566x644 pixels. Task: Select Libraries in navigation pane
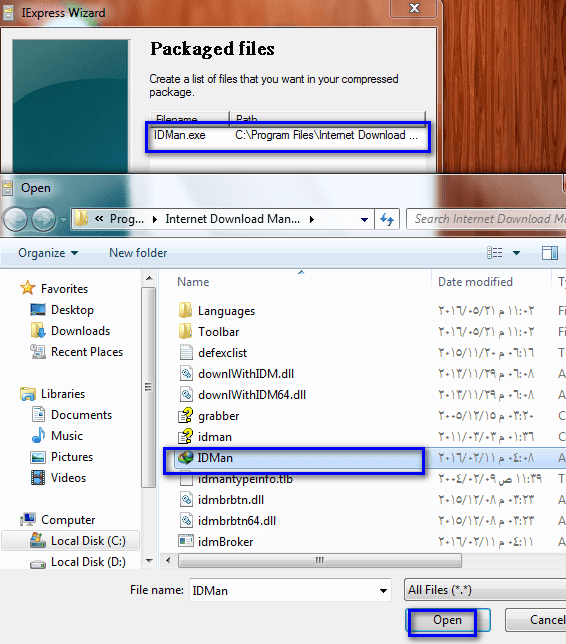(63, 394)
